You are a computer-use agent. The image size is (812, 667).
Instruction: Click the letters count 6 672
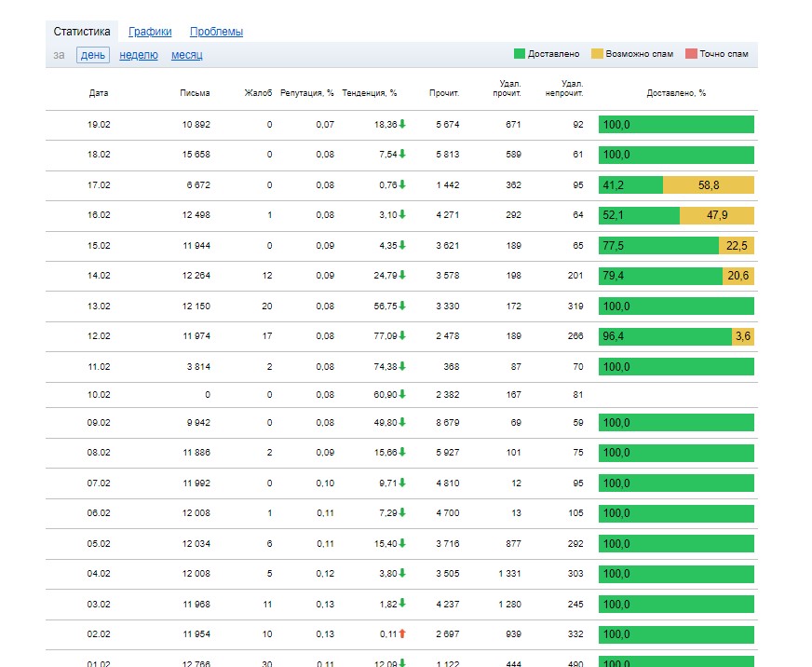tap(198, 185)
